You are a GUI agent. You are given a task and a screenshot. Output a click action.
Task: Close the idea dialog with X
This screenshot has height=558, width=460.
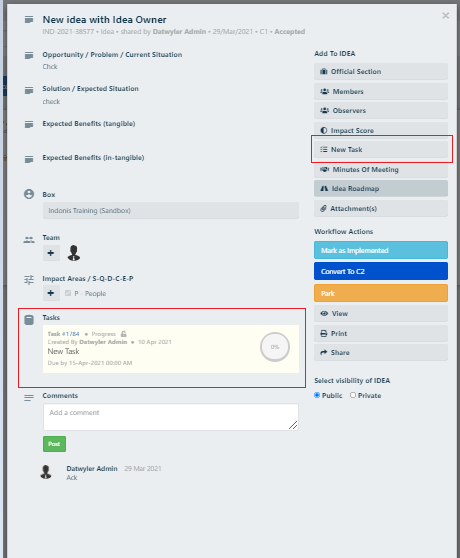tap(445, 16)
